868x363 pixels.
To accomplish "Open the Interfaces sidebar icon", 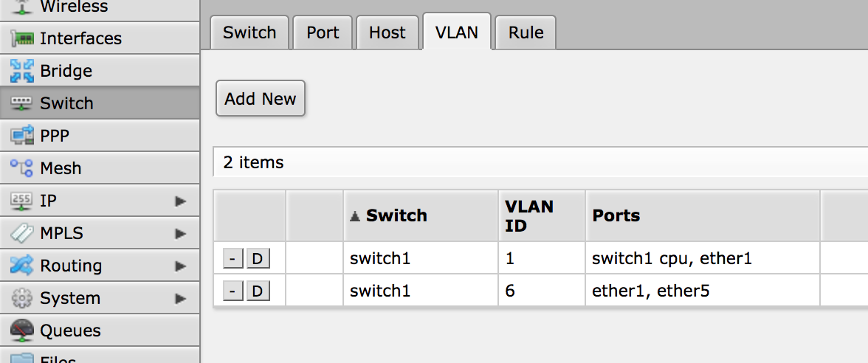I will (x=21, y=38).
